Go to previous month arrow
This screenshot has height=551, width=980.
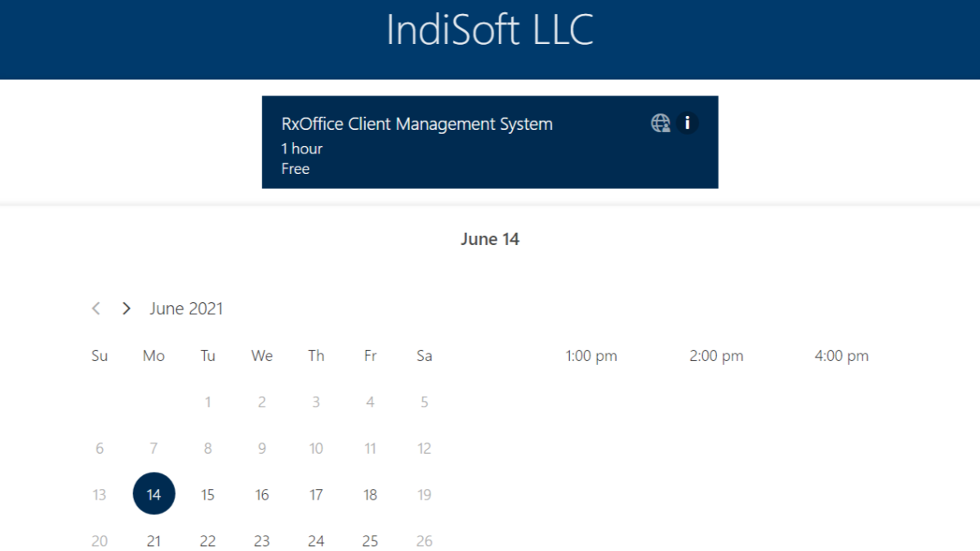coord(96,309)
